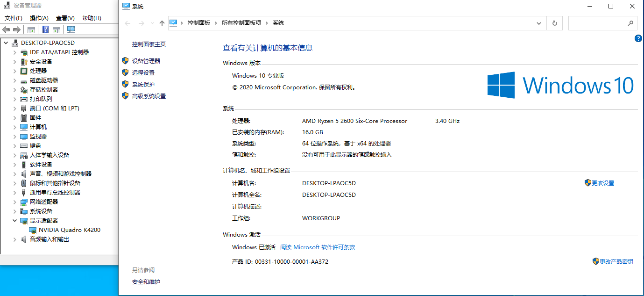Select the 安全设备 category icon
This screenshot has width=644, height=296.
tap(24, 61)
